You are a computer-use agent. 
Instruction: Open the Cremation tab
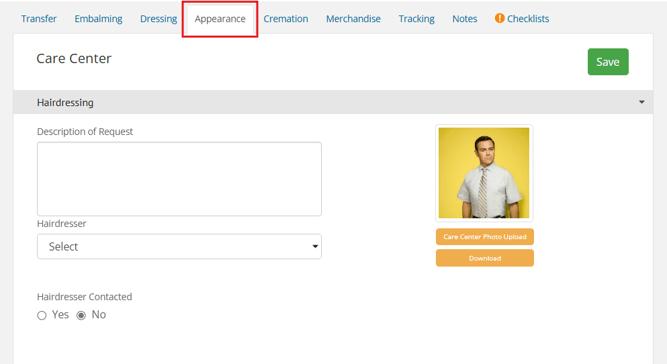tap(285, 19)
